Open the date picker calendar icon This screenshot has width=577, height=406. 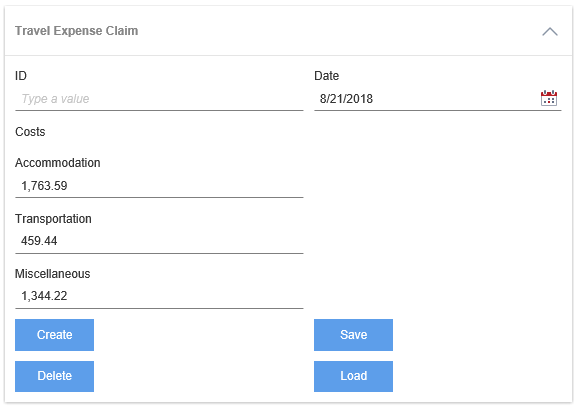[x=548, y=98]
